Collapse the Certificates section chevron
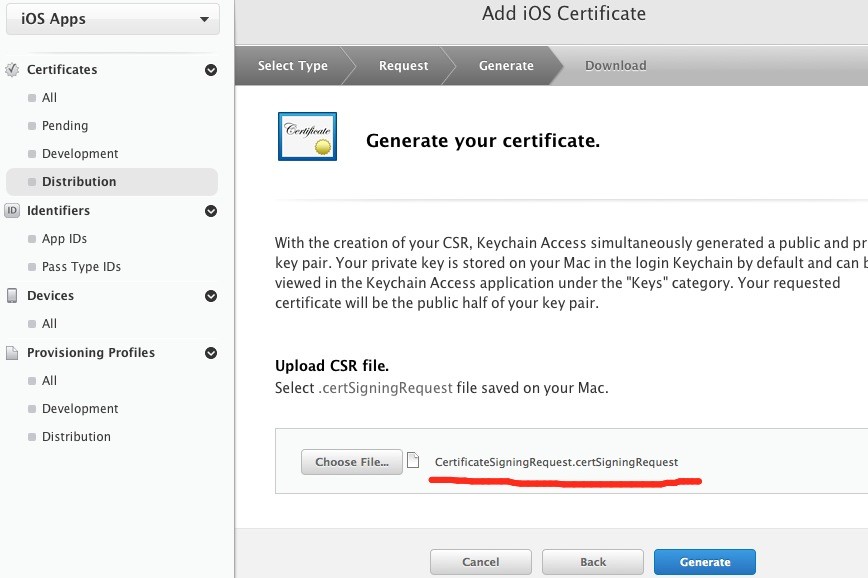The height and width of the screenshot is (578, 868). pyautogui.click(x=211, y=70)
